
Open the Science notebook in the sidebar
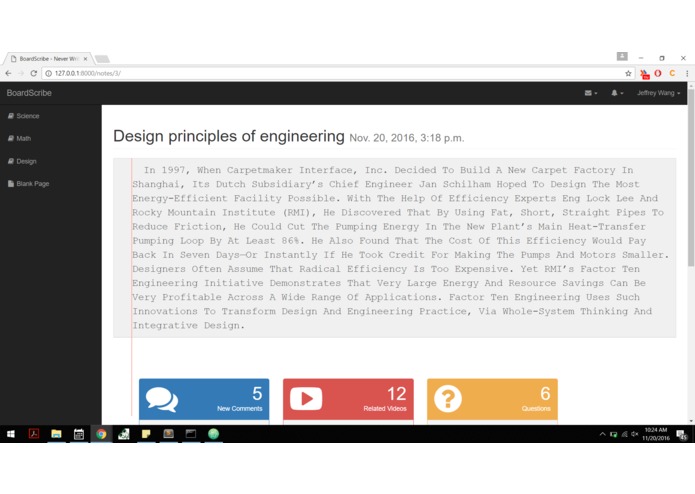tap(23, 116)
